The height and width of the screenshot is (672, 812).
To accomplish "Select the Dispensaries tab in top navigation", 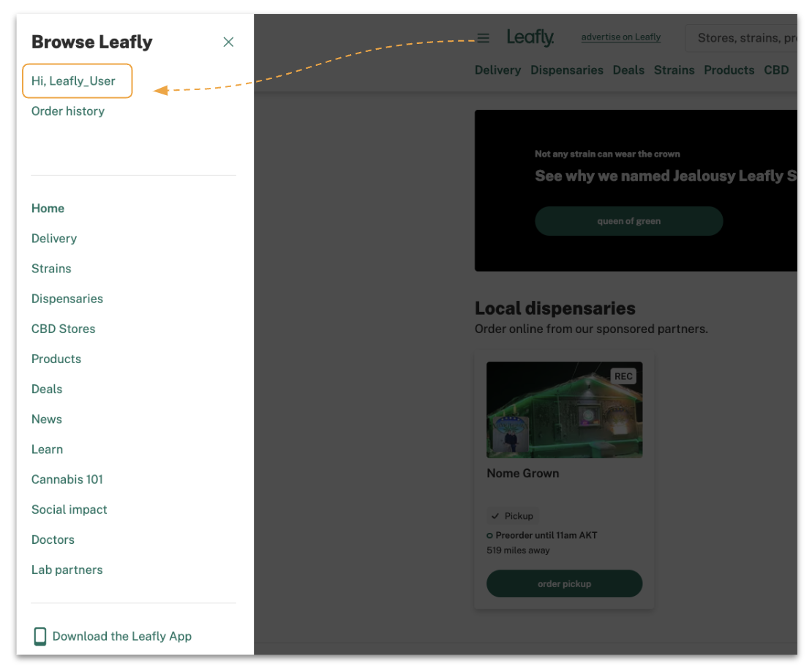I will 567,70.
